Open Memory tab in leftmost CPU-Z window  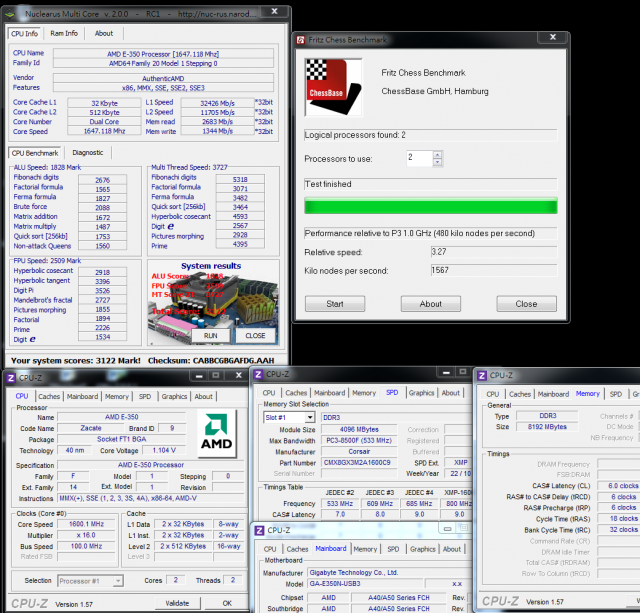[117, 396]
